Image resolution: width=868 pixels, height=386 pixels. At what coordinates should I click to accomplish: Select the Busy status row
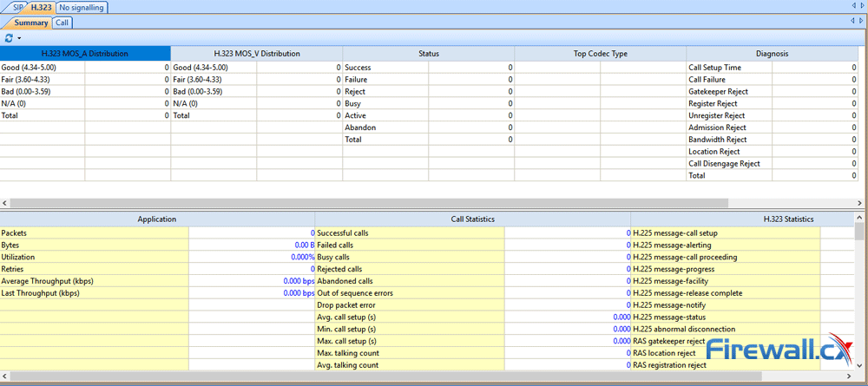(x=429, y=103)
